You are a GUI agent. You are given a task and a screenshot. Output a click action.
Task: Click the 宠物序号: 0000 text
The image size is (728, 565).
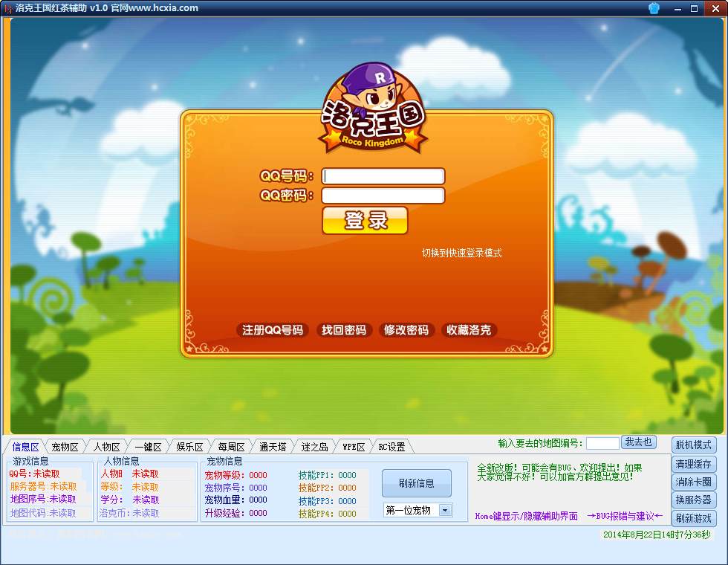(236, 488)
